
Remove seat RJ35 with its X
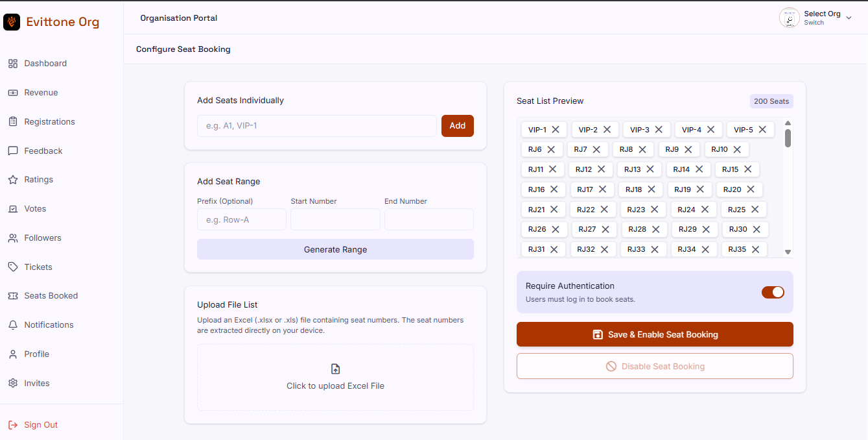pos(756,249)
